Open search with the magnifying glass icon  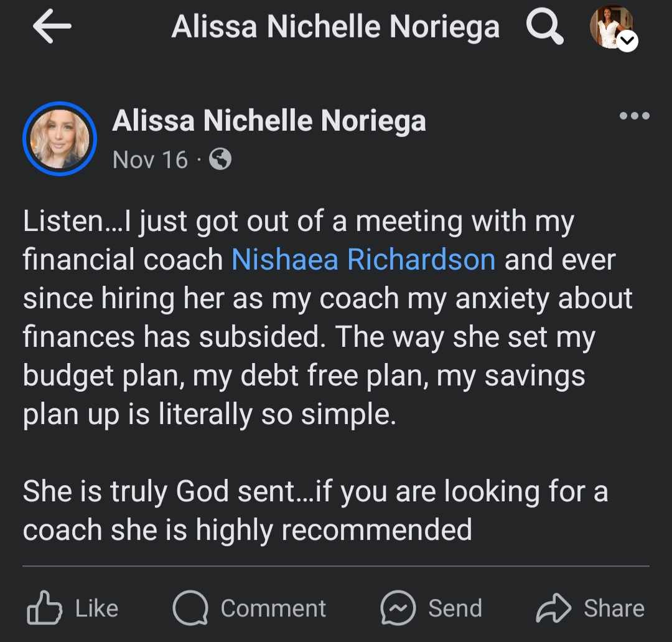[x=544, y=28]
